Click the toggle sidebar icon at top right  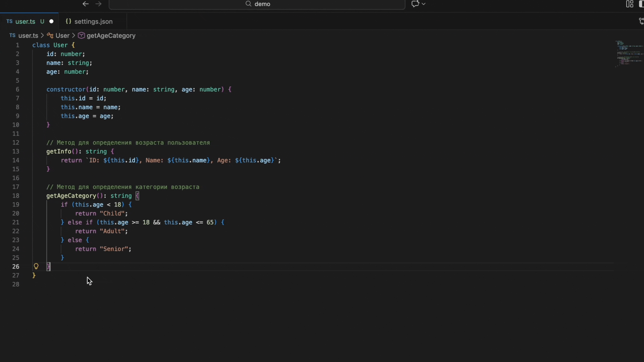coord(641,4)
